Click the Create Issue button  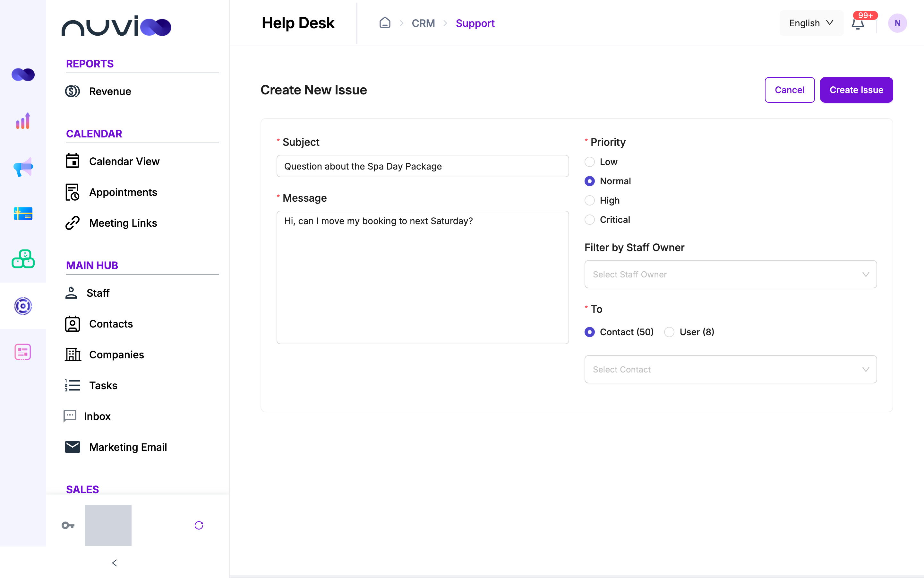tap(856, 90)
